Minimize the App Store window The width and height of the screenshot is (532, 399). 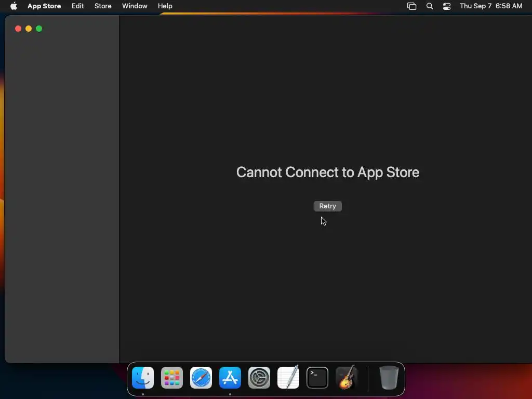pyautogui.click(x=29, y=29)
